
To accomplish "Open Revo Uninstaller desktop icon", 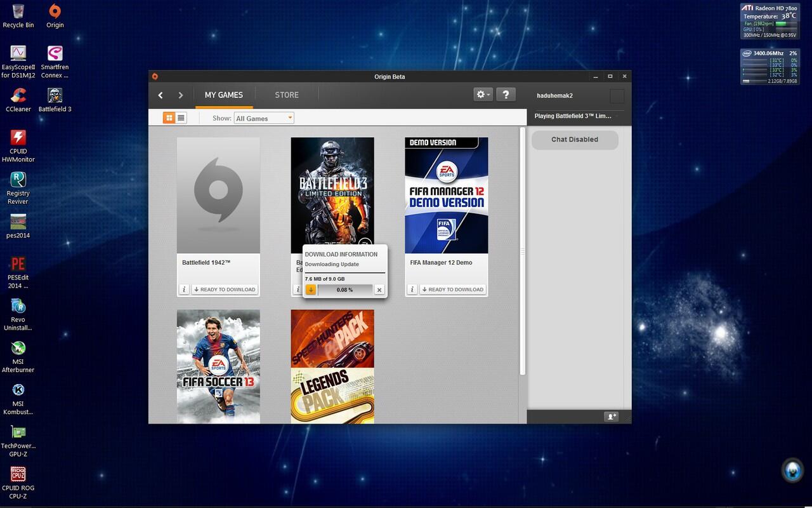I will 18,314.
